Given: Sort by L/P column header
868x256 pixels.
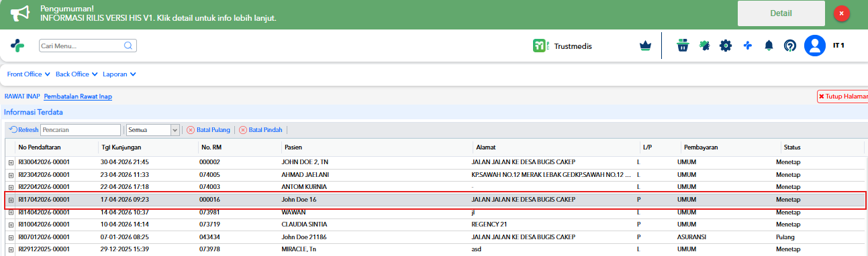Looking at the screenshot, I should (x=658, y=147).
